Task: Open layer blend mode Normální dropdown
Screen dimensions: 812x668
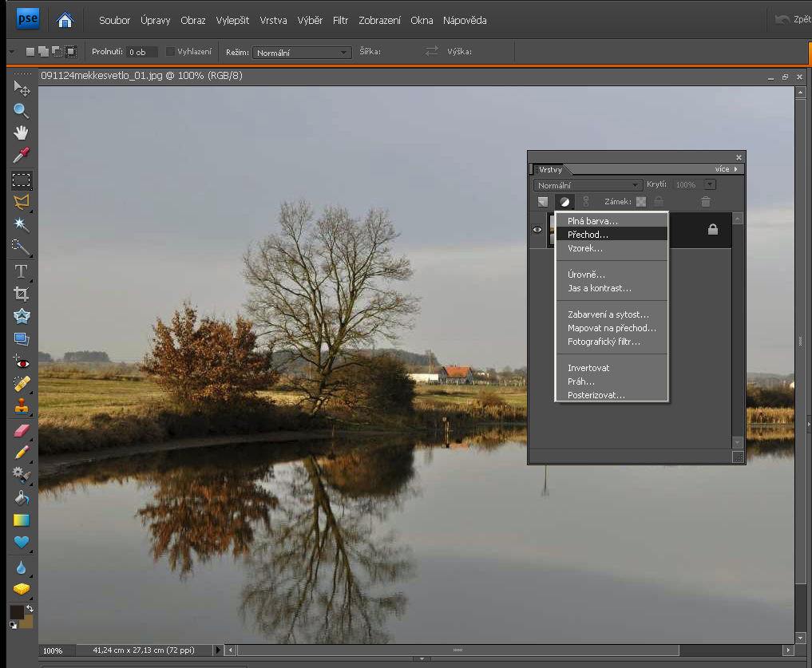Action: point(588,185)
